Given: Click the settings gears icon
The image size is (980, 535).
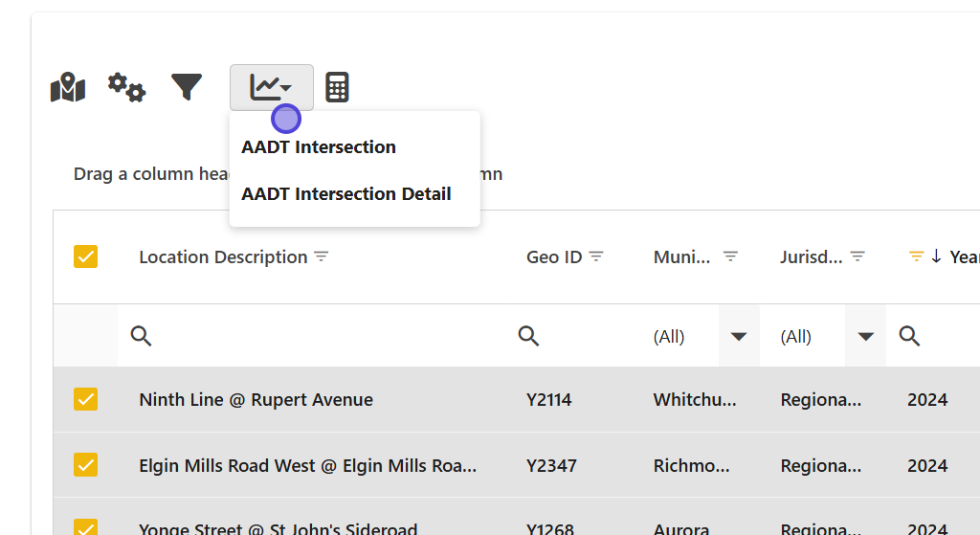Looking at the screenshot, I should coord(126,87).
